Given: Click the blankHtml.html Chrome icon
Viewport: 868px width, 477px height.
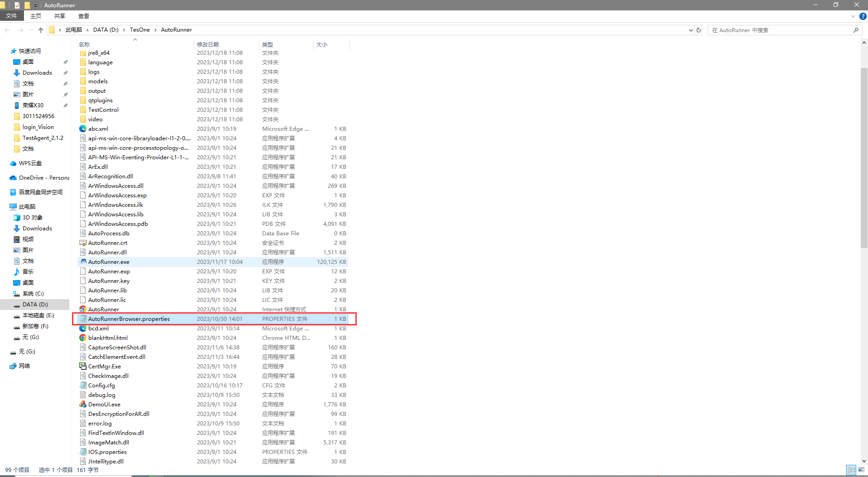Looking at the screenshot, I should 83,338.
